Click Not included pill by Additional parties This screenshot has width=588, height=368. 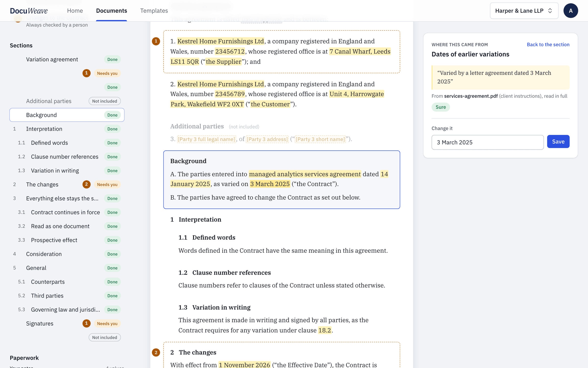pyautogui.click(x=105, y=101)
